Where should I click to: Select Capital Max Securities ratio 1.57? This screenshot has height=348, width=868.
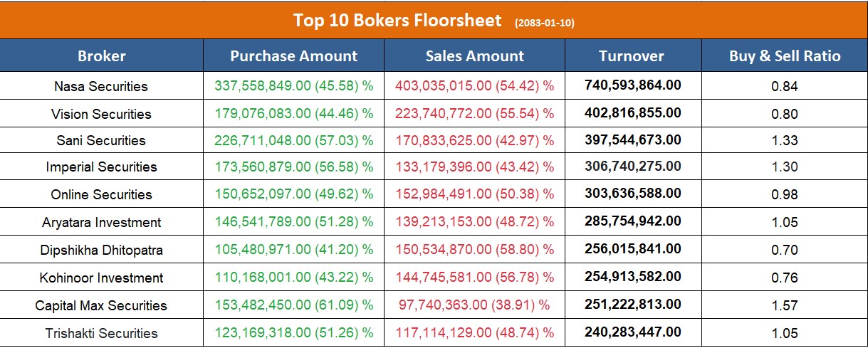pyautogui.click(x=785, y=306)
